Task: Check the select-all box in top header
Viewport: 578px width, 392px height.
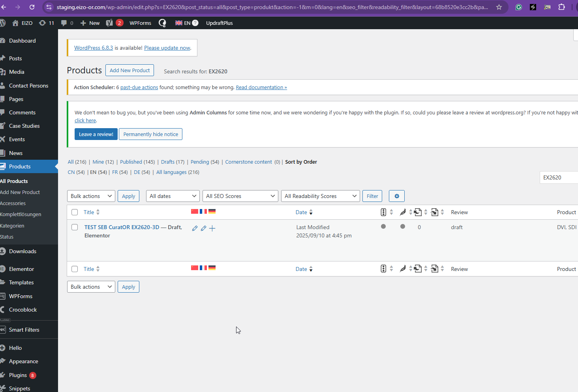Action: (x=75, y=212)
